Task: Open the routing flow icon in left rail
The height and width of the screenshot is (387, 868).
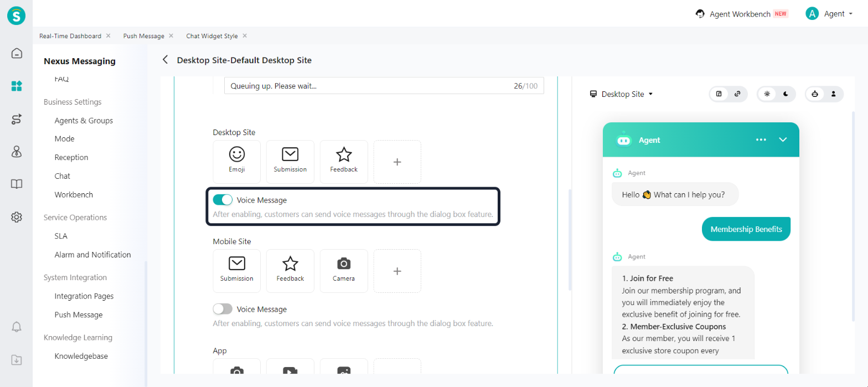Action: coord(17,119)
